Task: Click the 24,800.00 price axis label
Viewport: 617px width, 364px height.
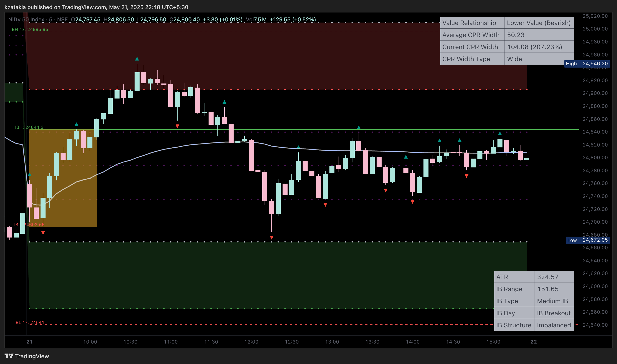Action: pyautogui.click(x=595, y=157)
